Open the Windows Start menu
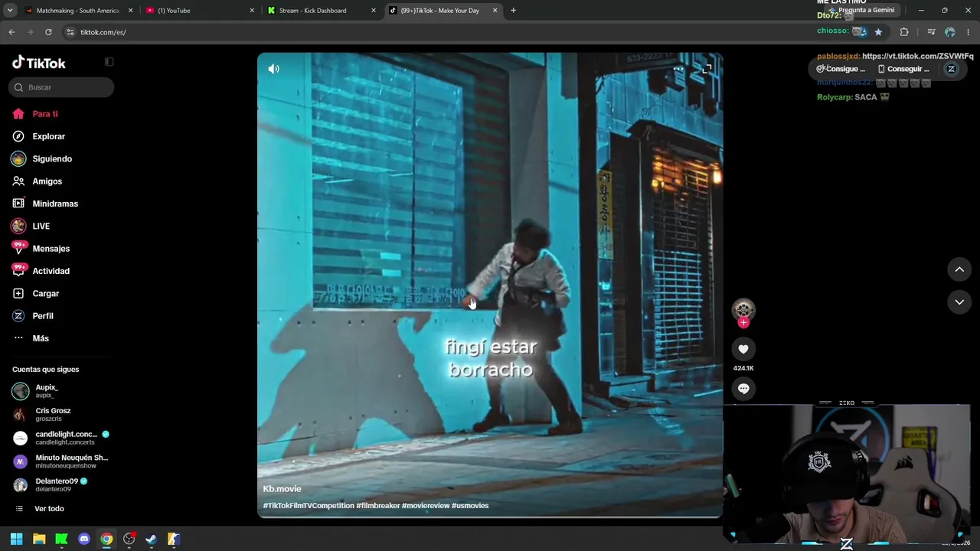This screenshot has width=980, height=551. [x=16, y=539]
